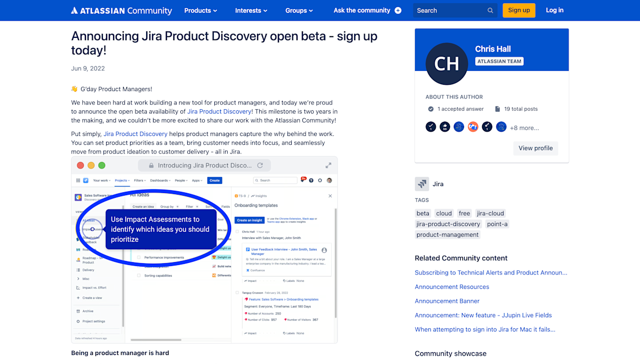Click the plus icon beside Ask the community
Screen dimensions: 640x364
[398, 10]
